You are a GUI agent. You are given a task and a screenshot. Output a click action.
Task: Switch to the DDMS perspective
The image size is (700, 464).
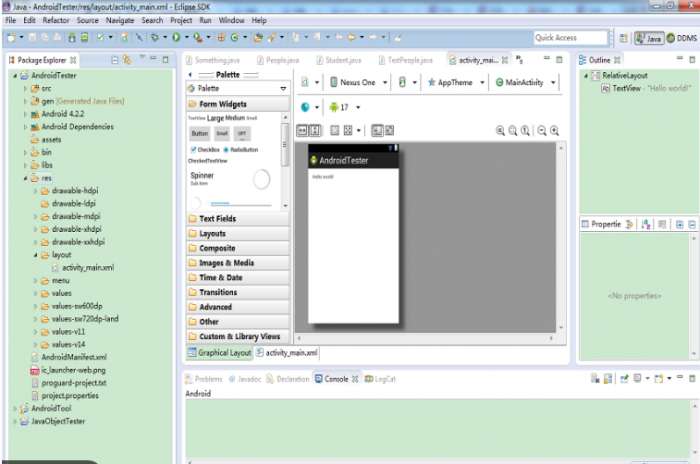click(x=682, y=38)
